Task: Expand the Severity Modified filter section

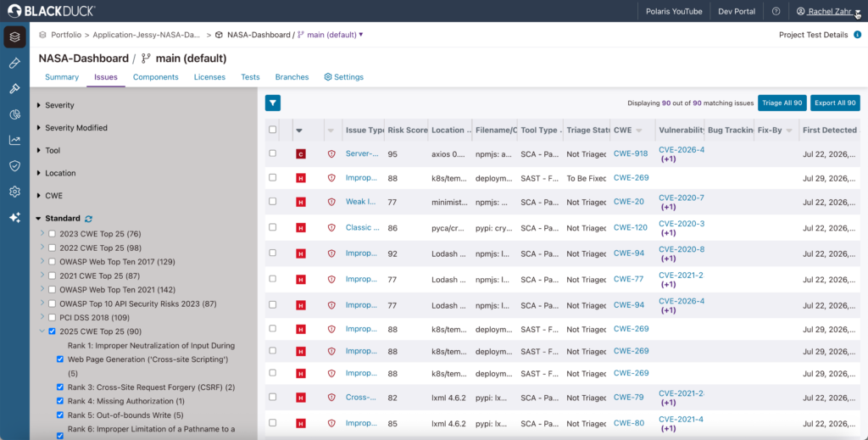Action: 39,128
